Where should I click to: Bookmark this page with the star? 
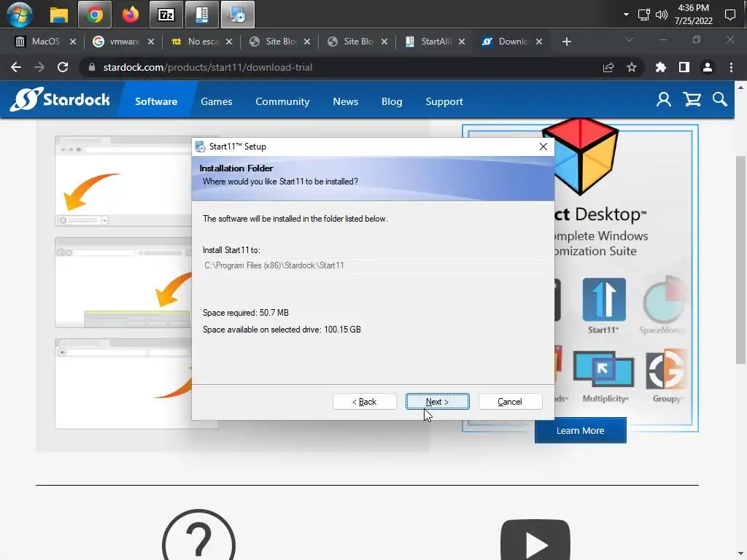coord(632,68)
